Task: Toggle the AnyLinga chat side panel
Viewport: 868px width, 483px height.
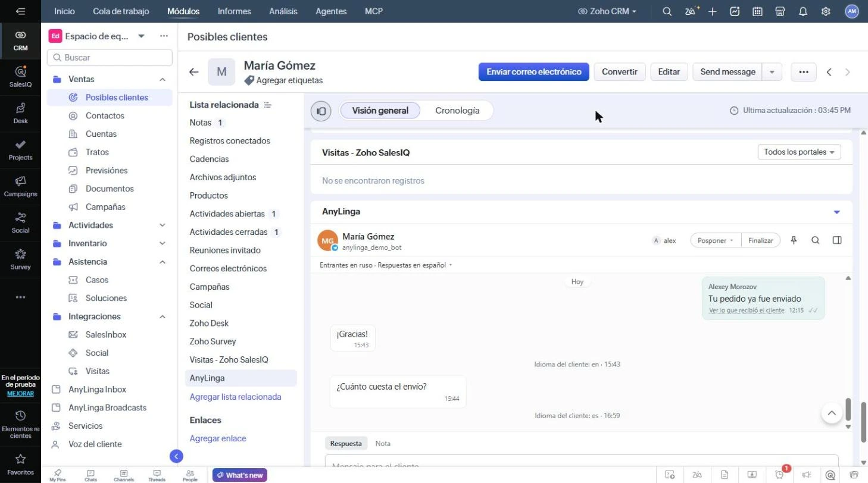Action: point(837,240)
